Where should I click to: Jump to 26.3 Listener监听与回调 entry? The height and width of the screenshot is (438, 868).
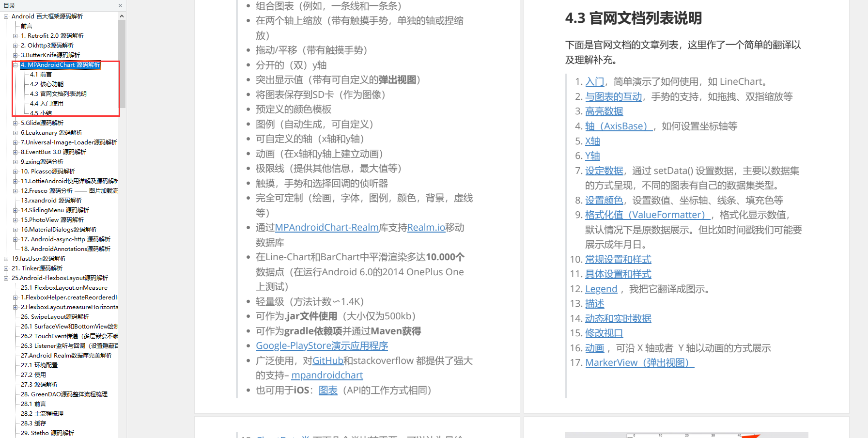[69, 346]
